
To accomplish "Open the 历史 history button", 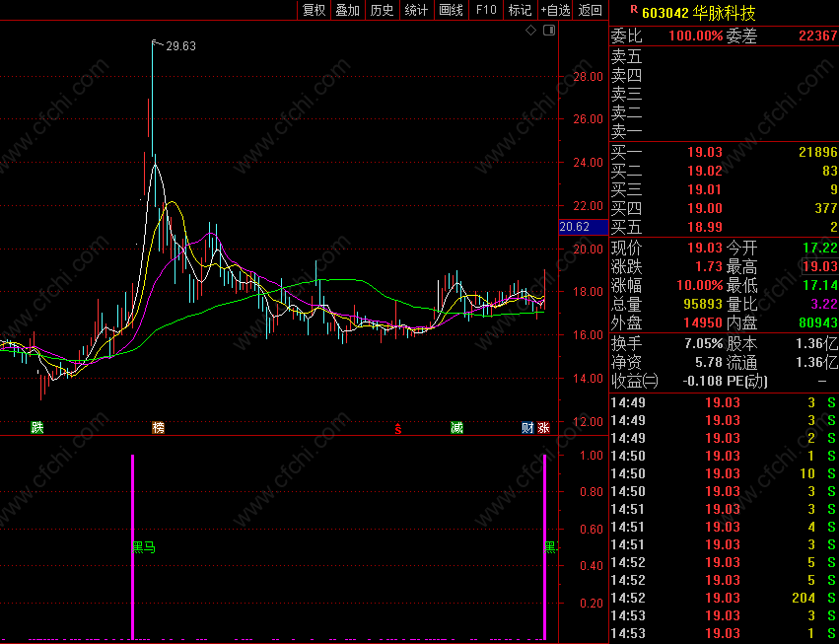I will [383, 10].
